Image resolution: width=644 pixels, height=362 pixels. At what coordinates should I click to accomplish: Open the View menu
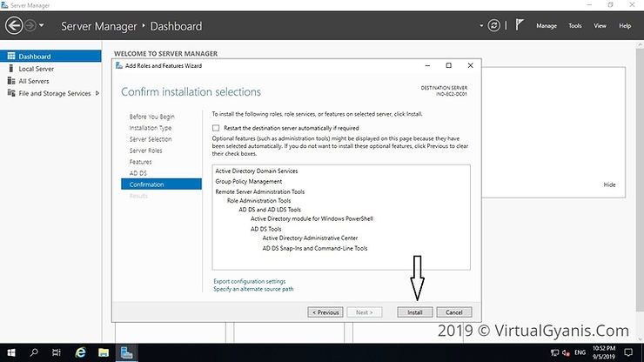point(600,26)
